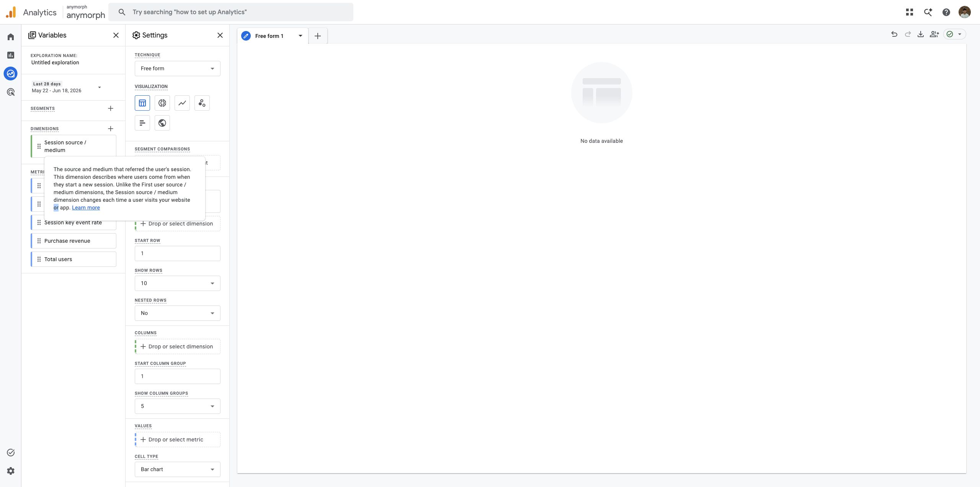Screen dimensions: 980x487
Task: Click the anymorph property selector
Action: point(86,12)
